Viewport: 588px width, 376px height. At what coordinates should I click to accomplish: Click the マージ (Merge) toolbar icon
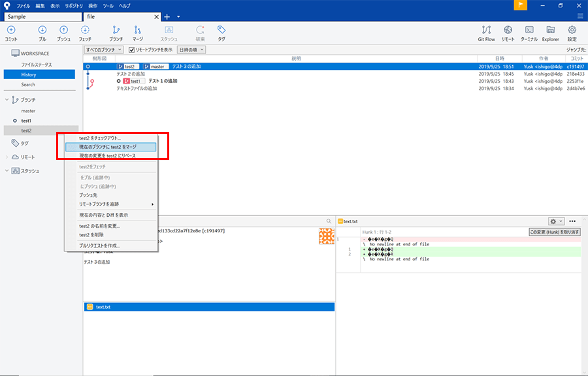pyautogui.click(x=138, y=33)
